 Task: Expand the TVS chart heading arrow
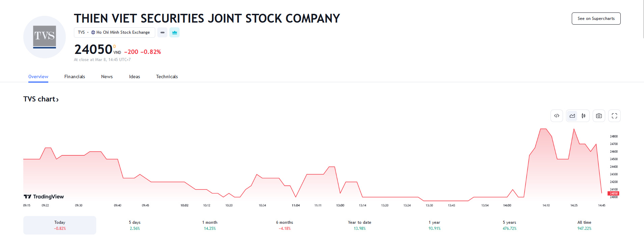tap(57, 100)
